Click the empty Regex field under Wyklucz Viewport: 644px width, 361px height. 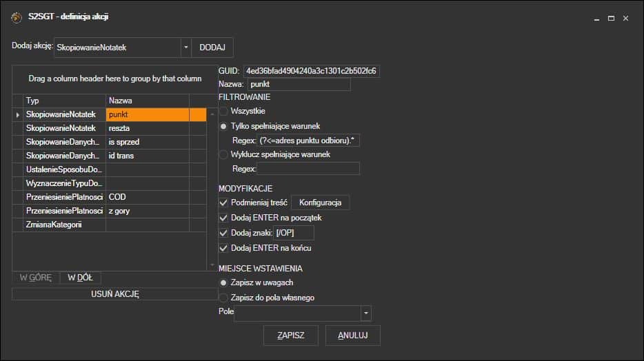click(308, 169)
